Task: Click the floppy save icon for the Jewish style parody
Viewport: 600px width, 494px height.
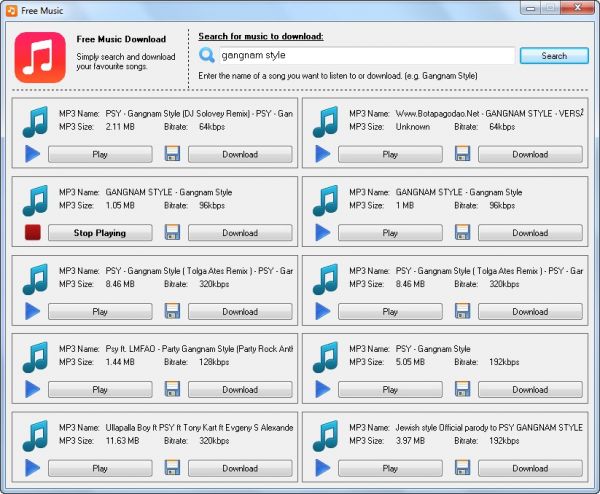Action: click(462, 468)
